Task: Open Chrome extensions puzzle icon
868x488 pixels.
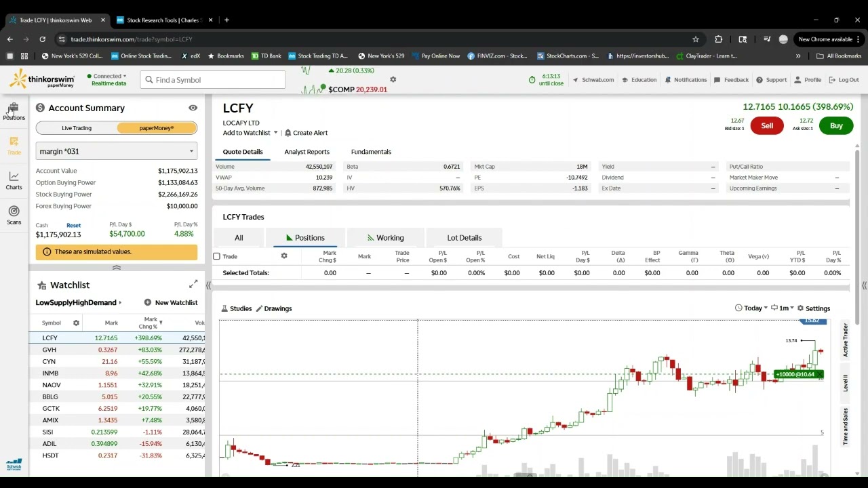Action: [719, 39]
